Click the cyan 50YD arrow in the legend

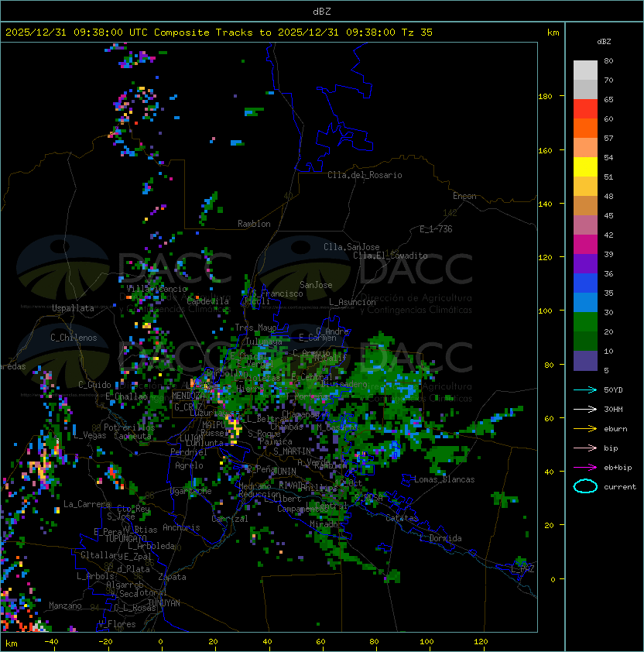click(x=585, y=389)
